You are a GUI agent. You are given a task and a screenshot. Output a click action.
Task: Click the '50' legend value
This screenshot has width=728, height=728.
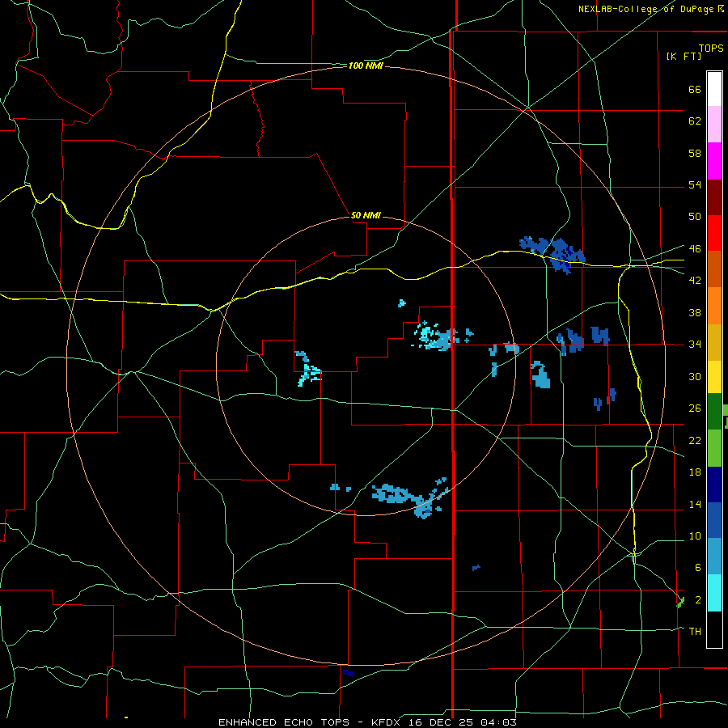pos(695,217)
